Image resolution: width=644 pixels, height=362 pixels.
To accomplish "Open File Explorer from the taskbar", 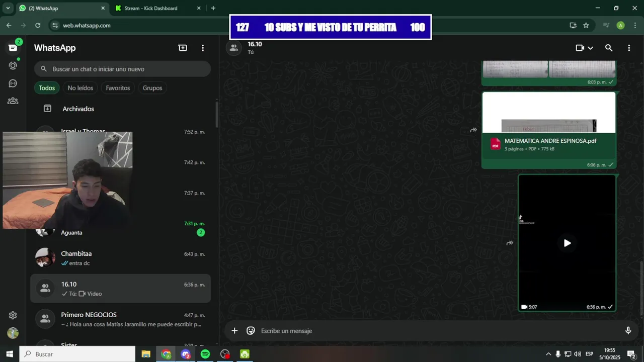I will (x=146, y=354).
